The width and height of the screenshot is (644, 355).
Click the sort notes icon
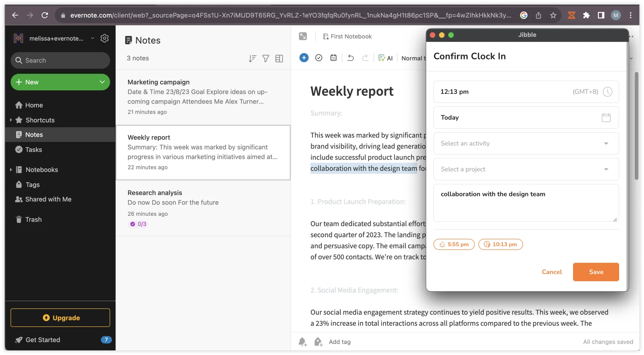click(252, 58)
